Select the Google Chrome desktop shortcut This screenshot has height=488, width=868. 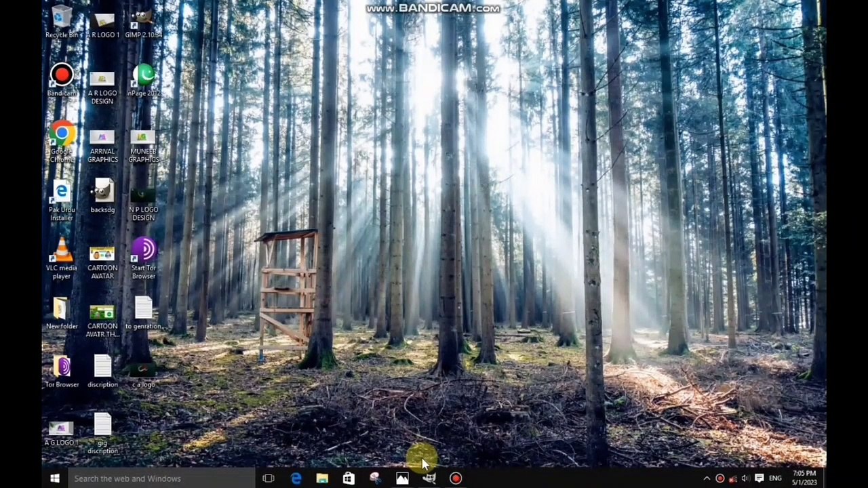tap(62, 136)
